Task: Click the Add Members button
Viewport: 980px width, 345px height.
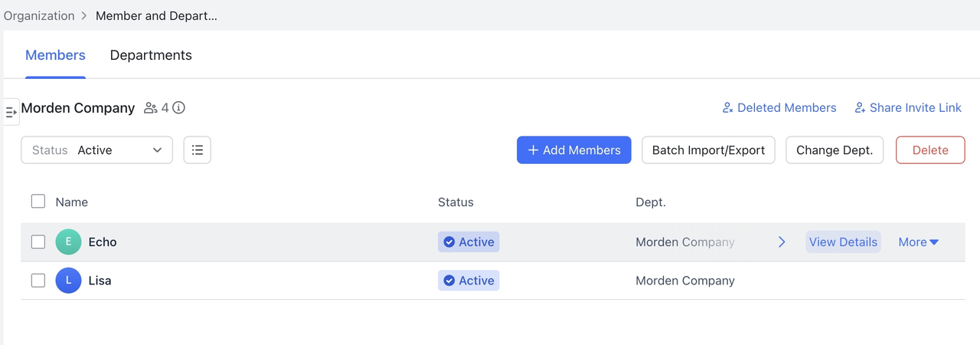Action: [x=573, y=150]
